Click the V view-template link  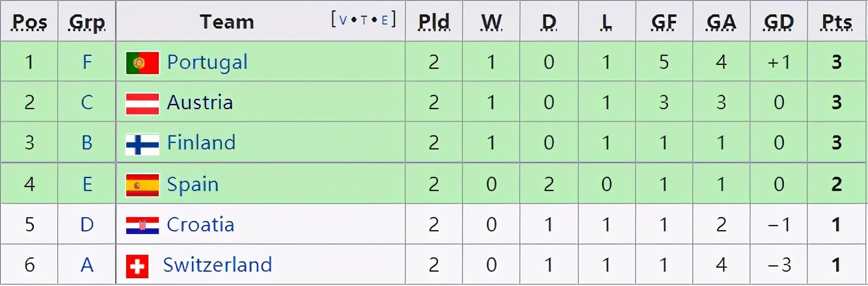pos(343,19)
